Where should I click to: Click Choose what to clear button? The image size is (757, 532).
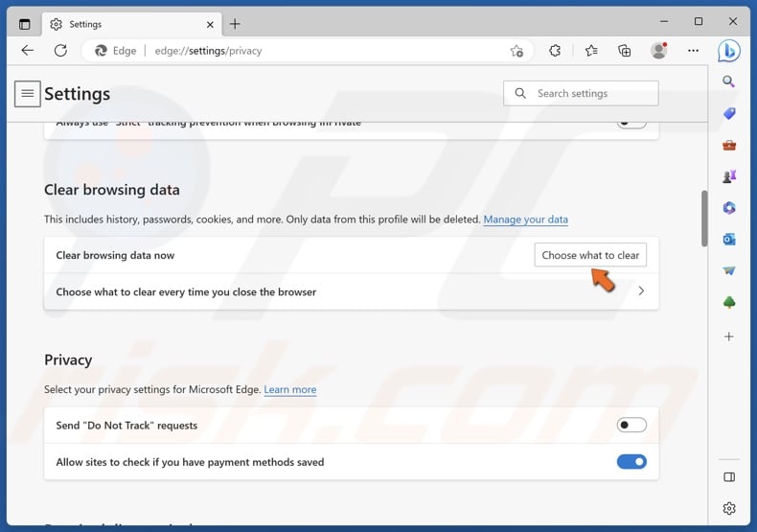(590, 255)
